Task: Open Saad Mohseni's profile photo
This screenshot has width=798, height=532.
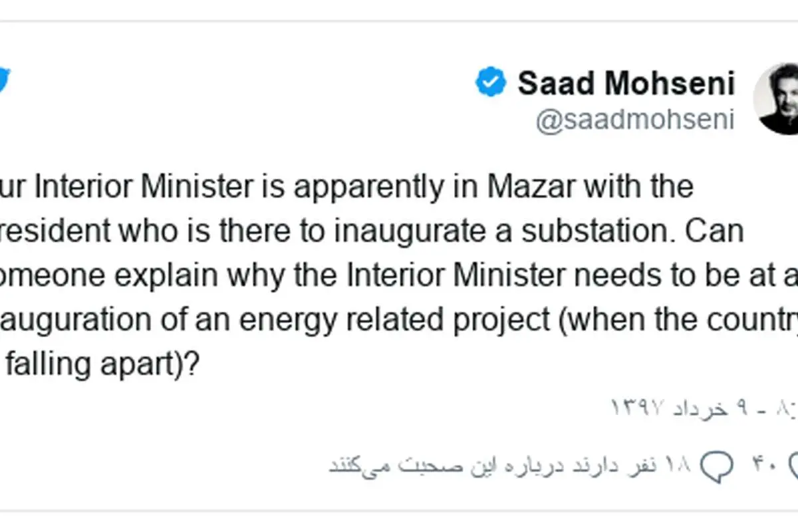Action: tap(776, 100)
